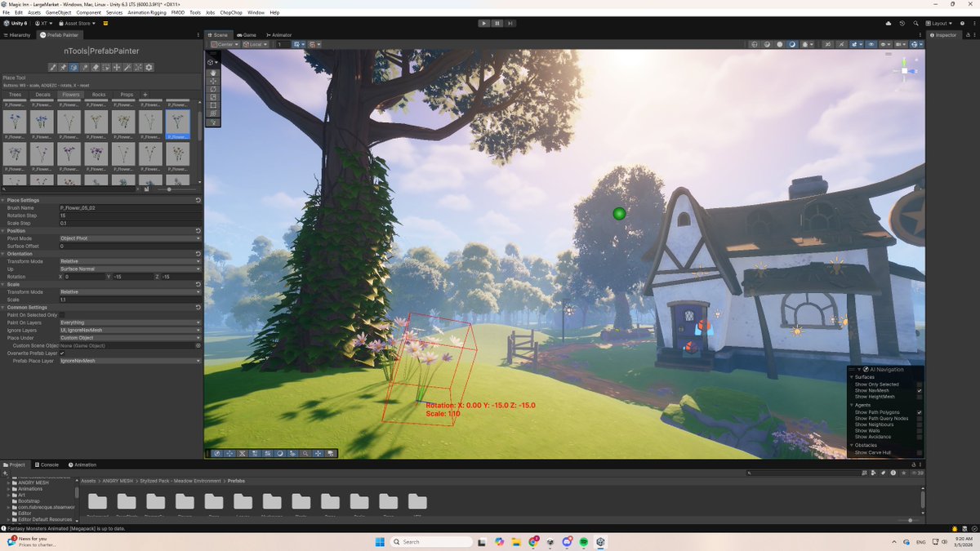Enable Show Path Query Nodes

tap(920, 418)
